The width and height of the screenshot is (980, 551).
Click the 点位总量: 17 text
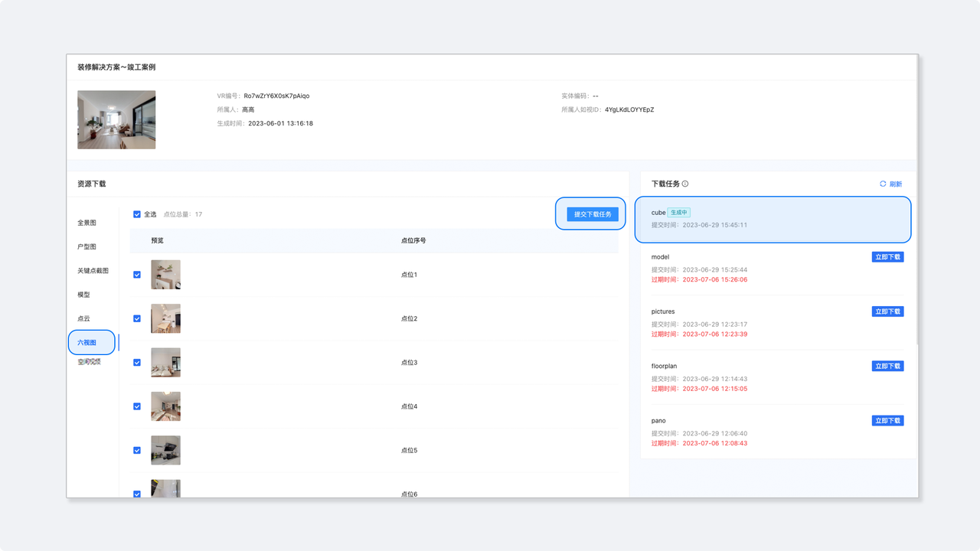point(183,214)
